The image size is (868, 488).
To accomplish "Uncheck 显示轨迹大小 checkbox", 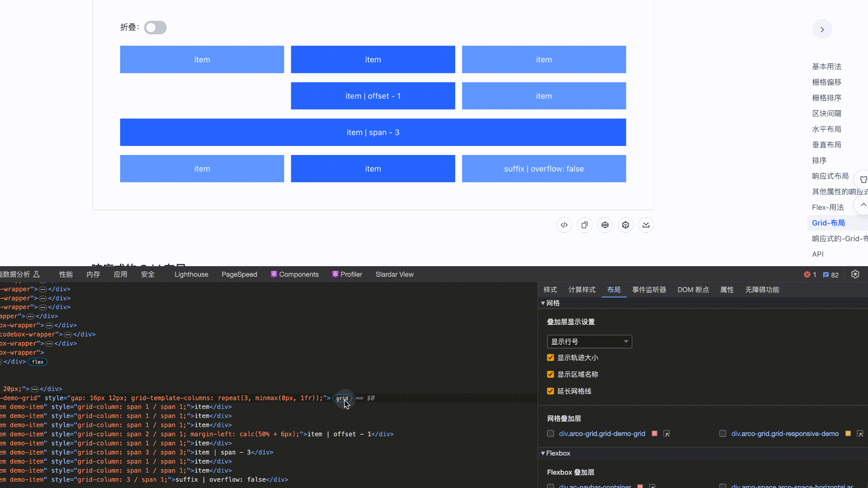I will coord(551,357).
